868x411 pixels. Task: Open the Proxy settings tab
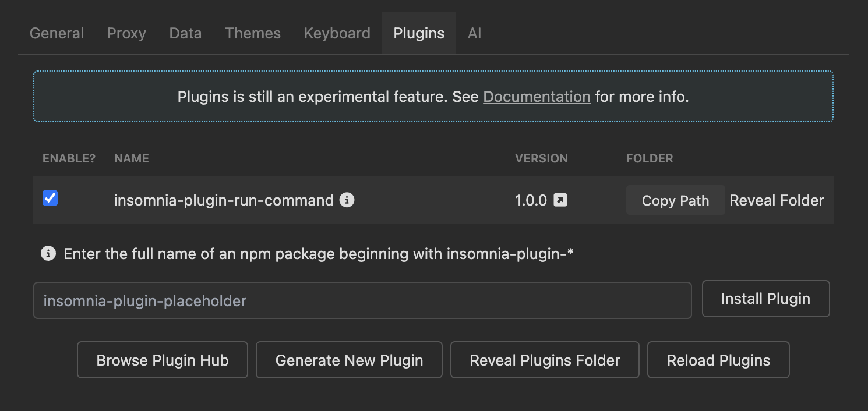[x=126, y=33]
